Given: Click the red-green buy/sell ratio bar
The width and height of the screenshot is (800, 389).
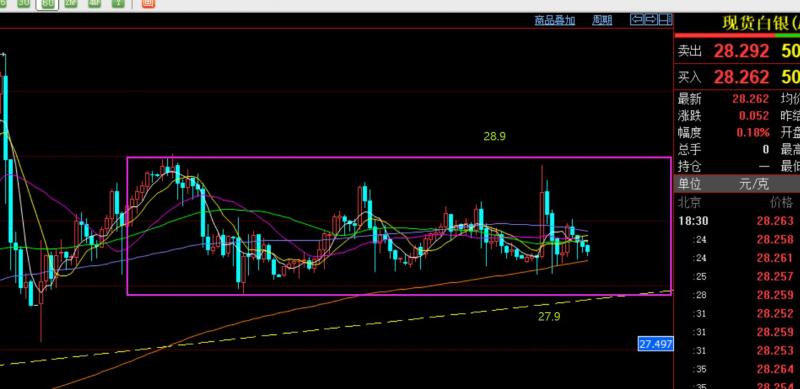Looking at the screenshot, I should pyautogui.click(x=737, y=35).
